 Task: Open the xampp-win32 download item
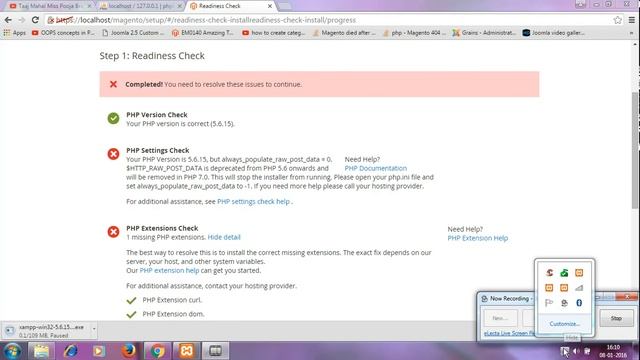47,331
